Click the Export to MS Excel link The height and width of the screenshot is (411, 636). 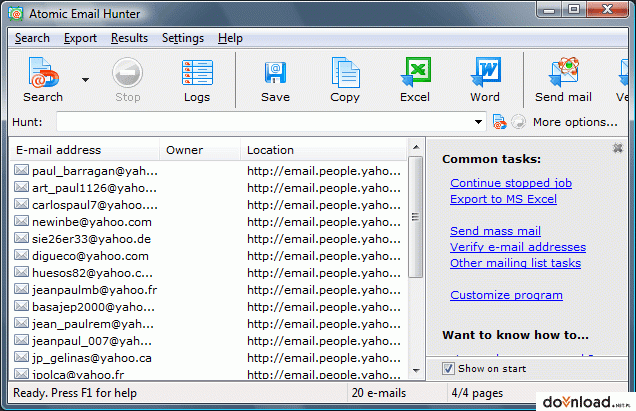503,199
